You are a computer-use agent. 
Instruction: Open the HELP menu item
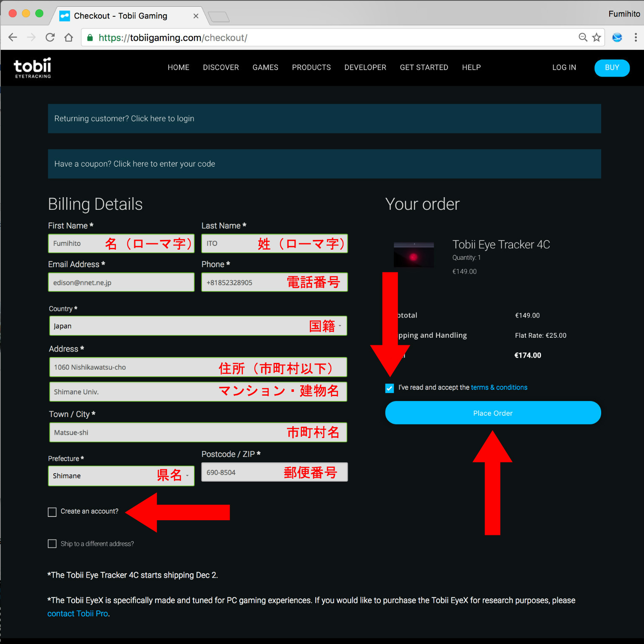[x=471, y=68]
